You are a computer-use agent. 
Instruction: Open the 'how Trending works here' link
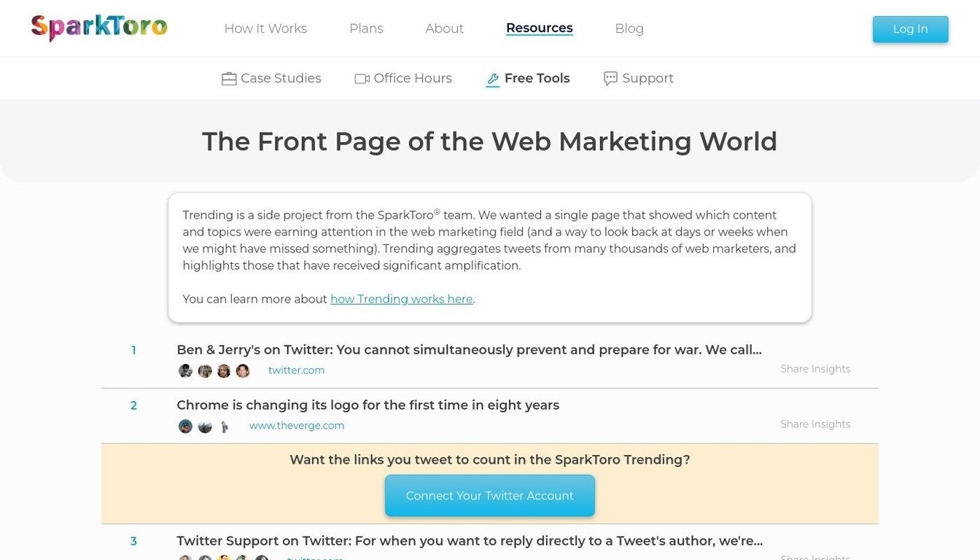tap(401, 299)
